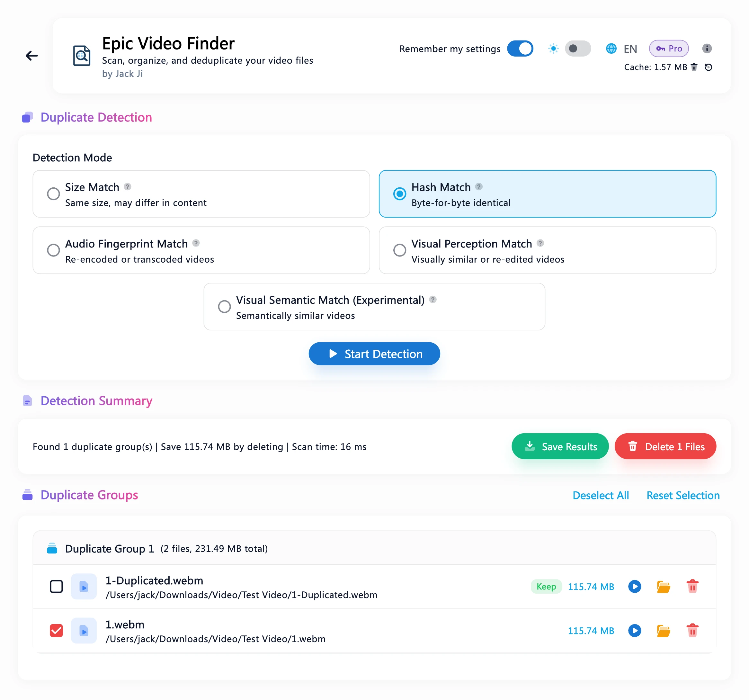
Task: Click the Duplicate Detection section icon
Action: 27,118
